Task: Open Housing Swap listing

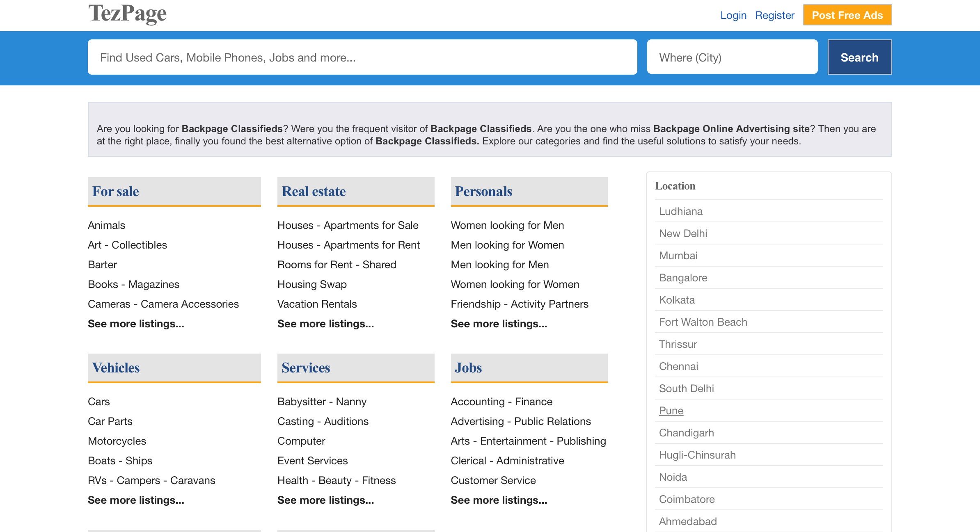Action: 312,284
